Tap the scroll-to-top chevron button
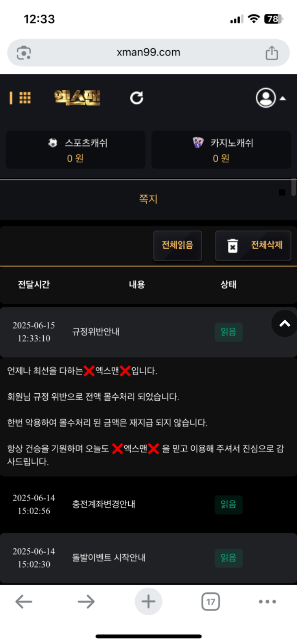This screenshot has width=297, height=644. pos(285,323)
